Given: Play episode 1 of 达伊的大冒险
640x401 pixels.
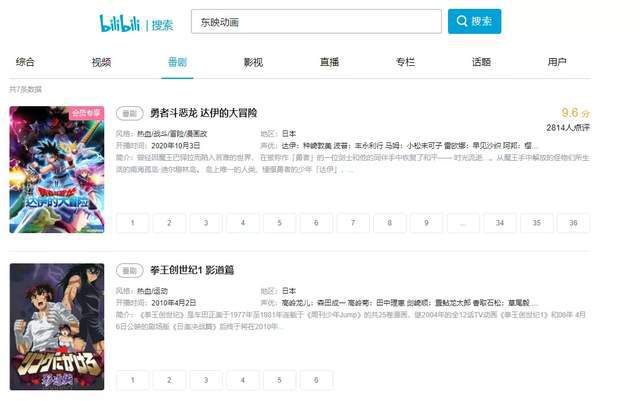Looking at the screenshot, I should click(132, 223).
